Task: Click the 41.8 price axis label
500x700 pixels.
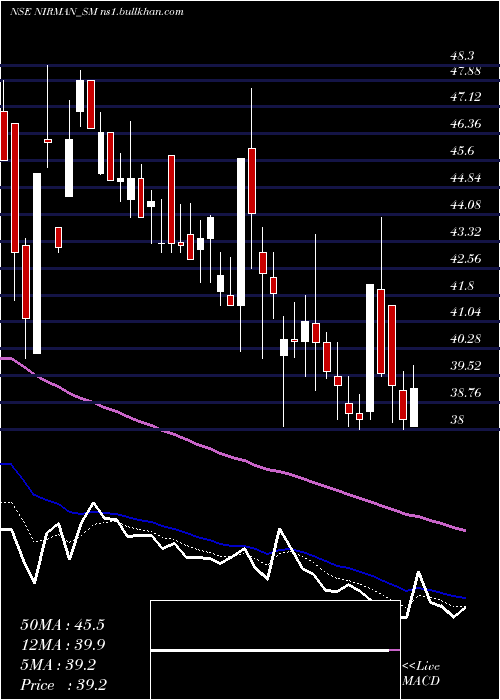Action: coord(462,286)
